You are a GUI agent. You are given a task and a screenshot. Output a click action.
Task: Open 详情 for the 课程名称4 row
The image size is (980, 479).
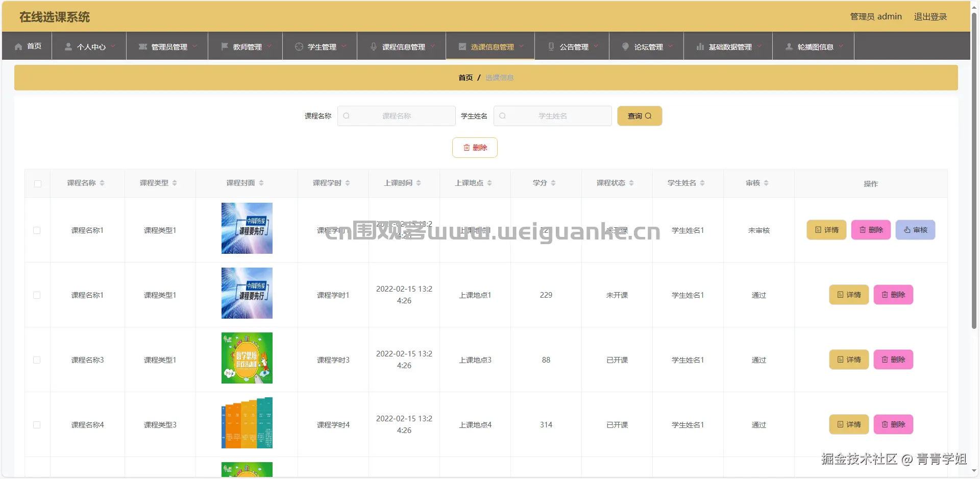849,424
